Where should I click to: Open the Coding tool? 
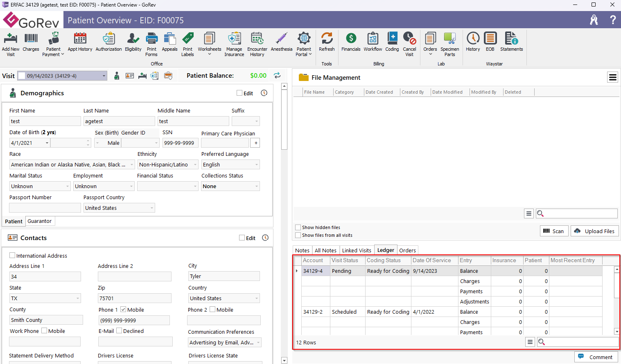pyautogui.click(x=392, y=41)
